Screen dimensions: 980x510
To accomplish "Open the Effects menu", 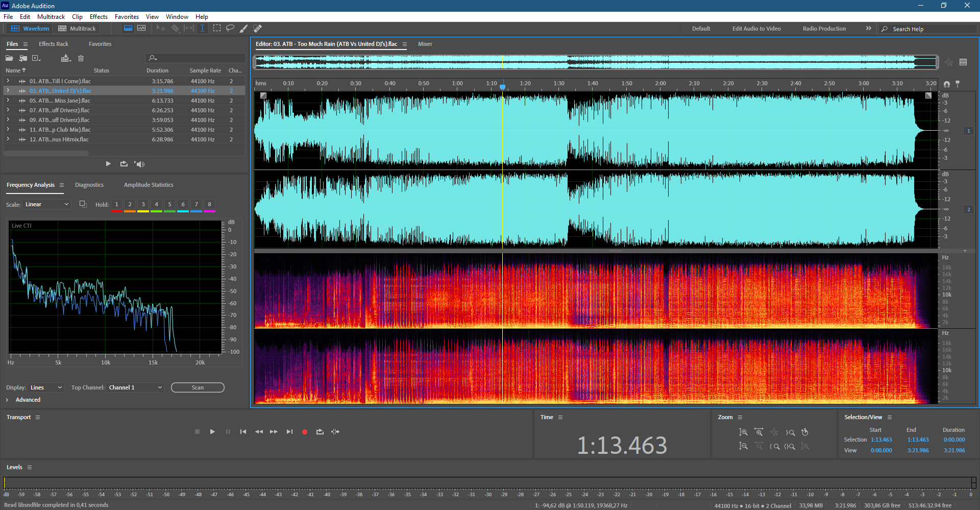I will coord(99,17).
